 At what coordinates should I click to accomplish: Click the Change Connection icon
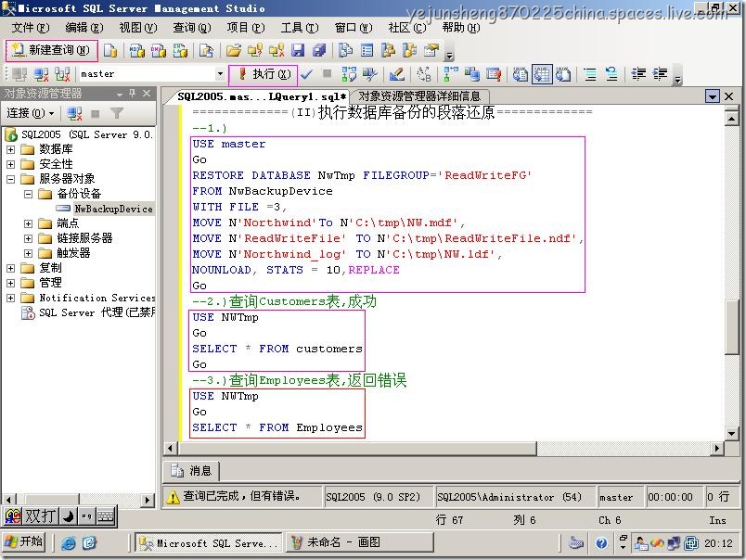pos(62,74)
